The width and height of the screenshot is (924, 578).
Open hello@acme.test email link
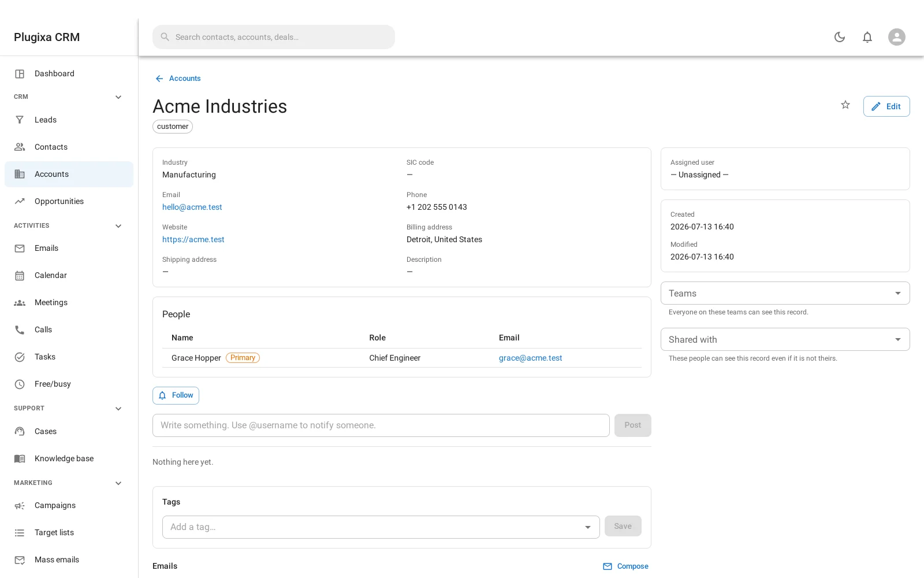coord(192,207)
